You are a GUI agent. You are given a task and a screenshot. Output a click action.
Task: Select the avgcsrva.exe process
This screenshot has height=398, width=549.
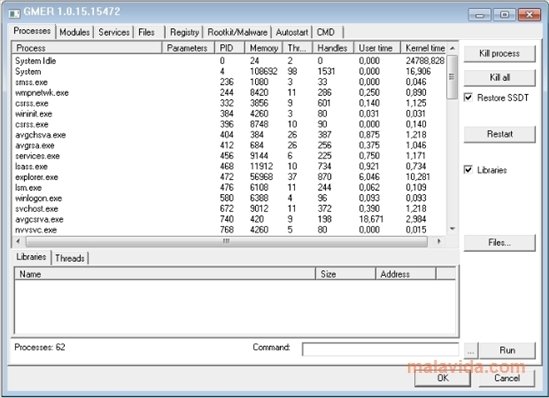229,219
